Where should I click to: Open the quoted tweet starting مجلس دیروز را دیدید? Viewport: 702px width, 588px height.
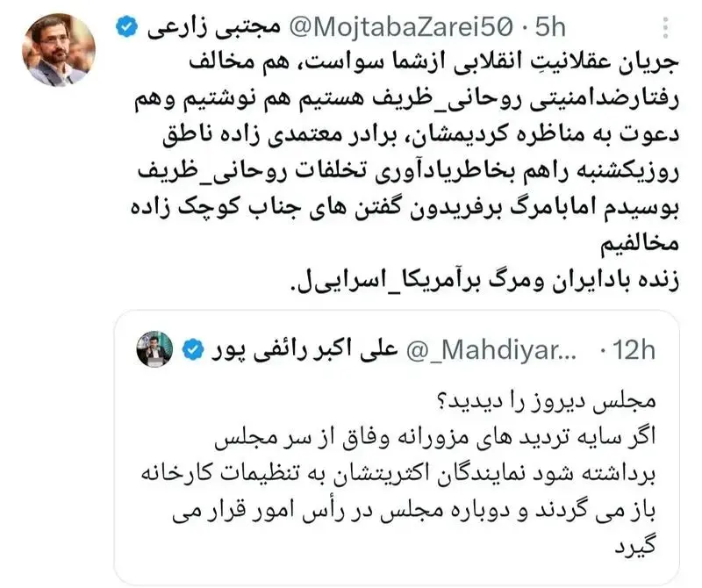pos(397,448)
